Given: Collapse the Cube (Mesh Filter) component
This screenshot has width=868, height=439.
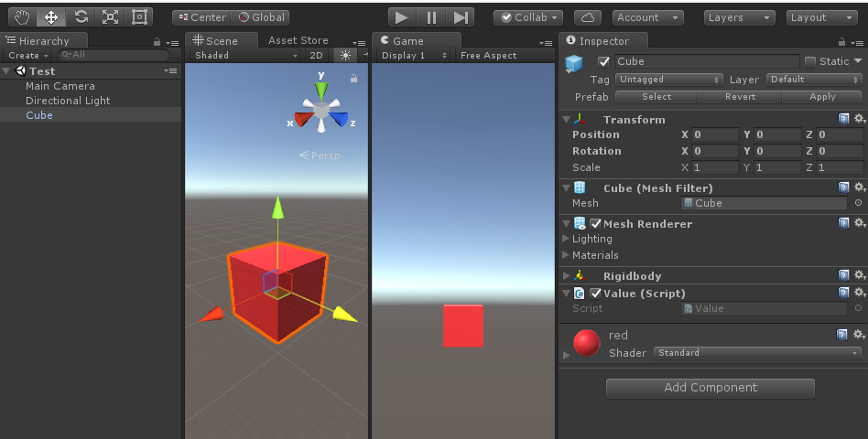Looking at the screenshot, I should tap(566, 188).
